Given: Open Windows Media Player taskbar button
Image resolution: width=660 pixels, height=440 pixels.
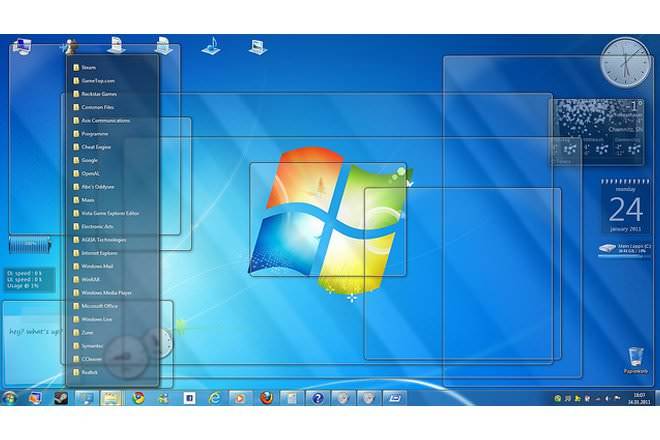Looking at the screenshot, I should (x=240, y=398).
